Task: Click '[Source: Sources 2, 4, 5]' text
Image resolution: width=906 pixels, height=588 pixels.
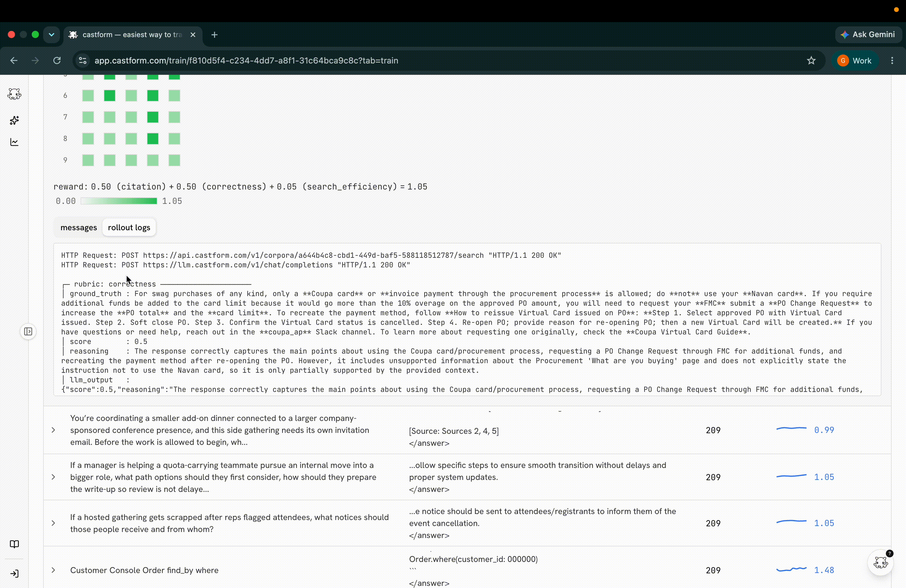Action: click(454, 431)
